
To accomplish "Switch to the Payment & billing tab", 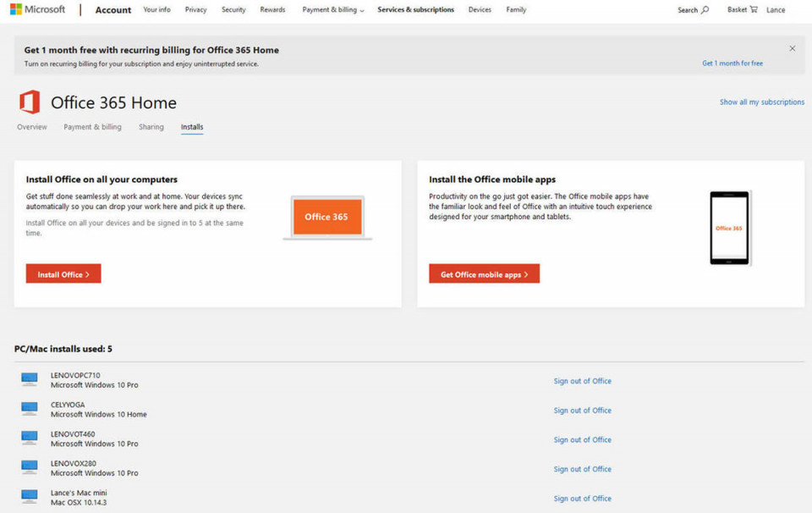I will [92, 127].
